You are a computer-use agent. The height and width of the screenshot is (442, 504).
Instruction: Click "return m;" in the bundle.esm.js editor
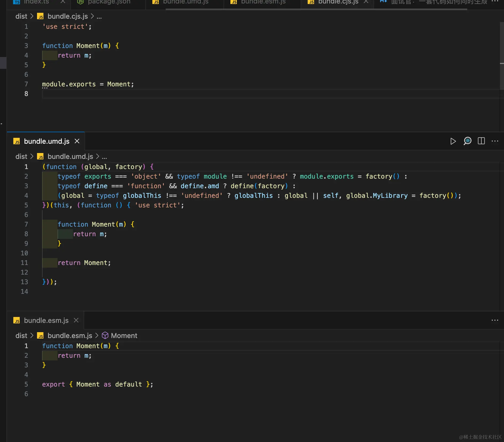pos(75,356)
